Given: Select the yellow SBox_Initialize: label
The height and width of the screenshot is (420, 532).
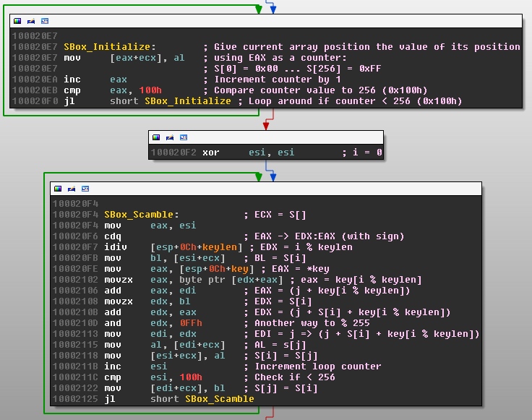Looking at the screenshot, I should [x=110, y=47].
